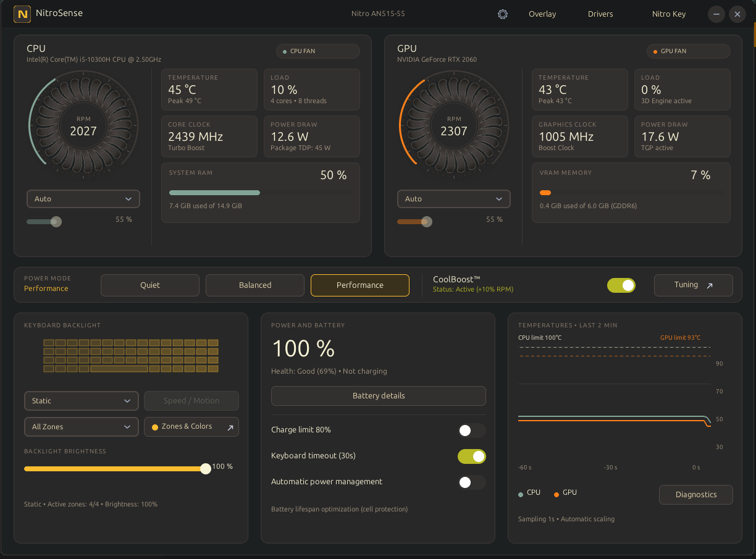Click the CPU legend dot in temperature chart

(521, 494)
